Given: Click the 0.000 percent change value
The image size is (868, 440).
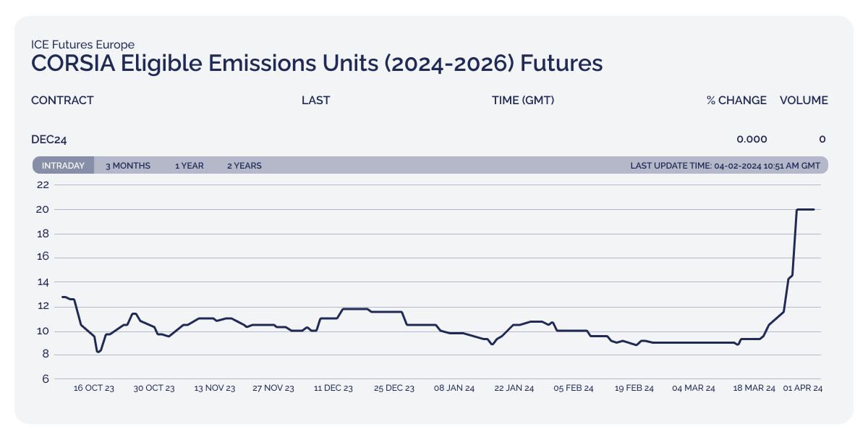Looking at the screenshot, I should coord(752,139).
